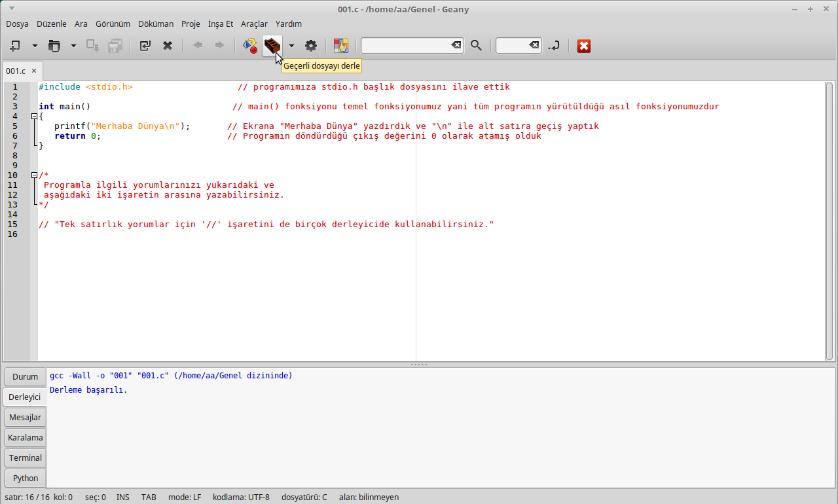Image resolution: width=838 pixels, height=504 pixels.
Task: Run the program with the gear icon
Action: click(x=311, y=46)
